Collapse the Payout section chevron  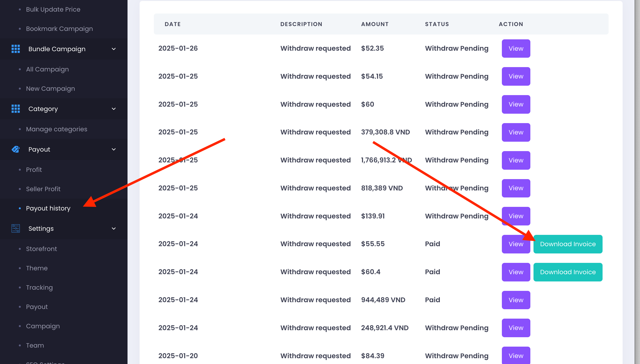[114, 149]
